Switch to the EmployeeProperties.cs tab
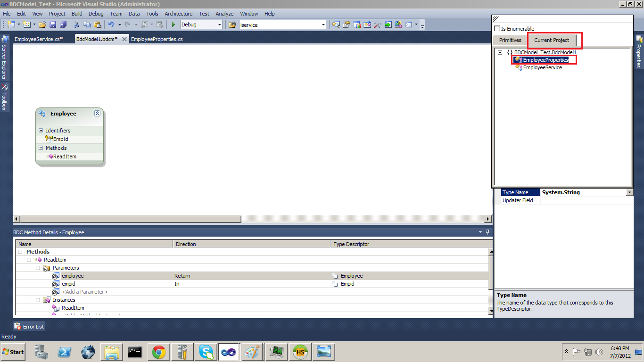The width and height of the screenshot is (644, 362). 157,39
